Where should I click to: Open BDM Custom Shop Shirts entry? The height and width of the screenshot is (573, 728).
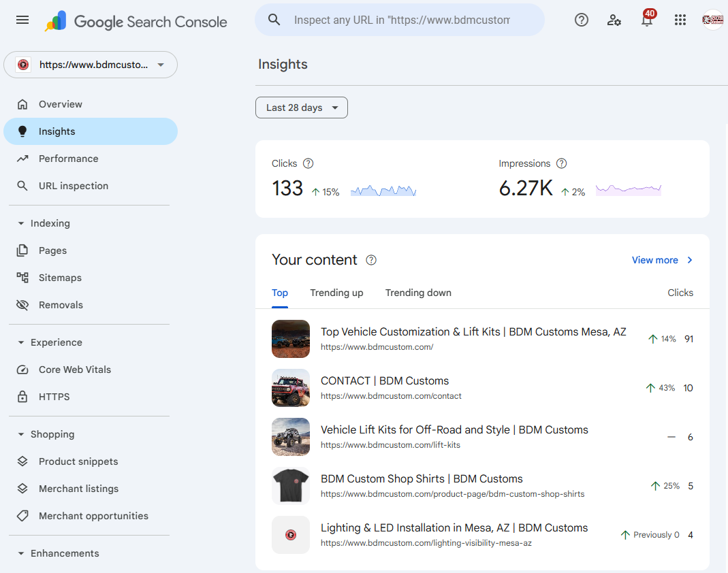[482, 486]
